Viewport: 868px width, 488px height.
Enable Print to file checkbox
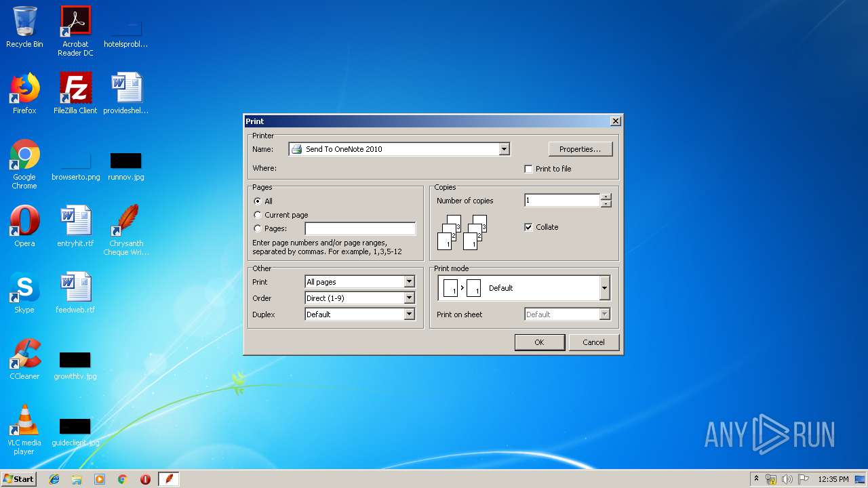coord(529,169)
